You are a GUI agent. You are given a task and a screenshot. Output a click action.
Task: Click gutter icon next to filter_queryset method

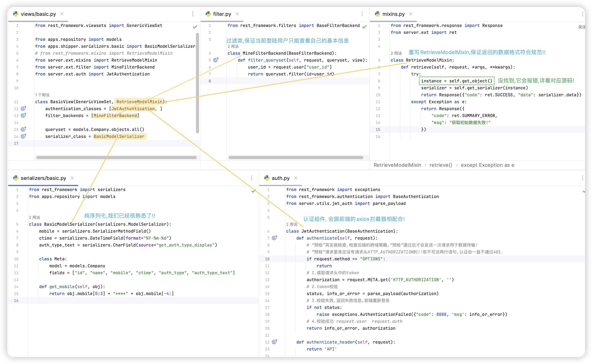[x=216, y=60]
